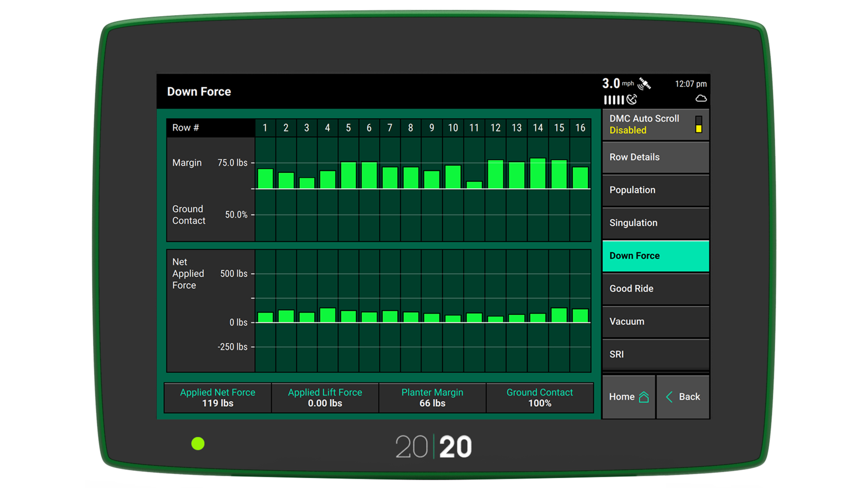Image resolution: width=868 pixels, height=488 pixels.
Task: Tap the Down Force page title
Action: [x=199, y=92]
